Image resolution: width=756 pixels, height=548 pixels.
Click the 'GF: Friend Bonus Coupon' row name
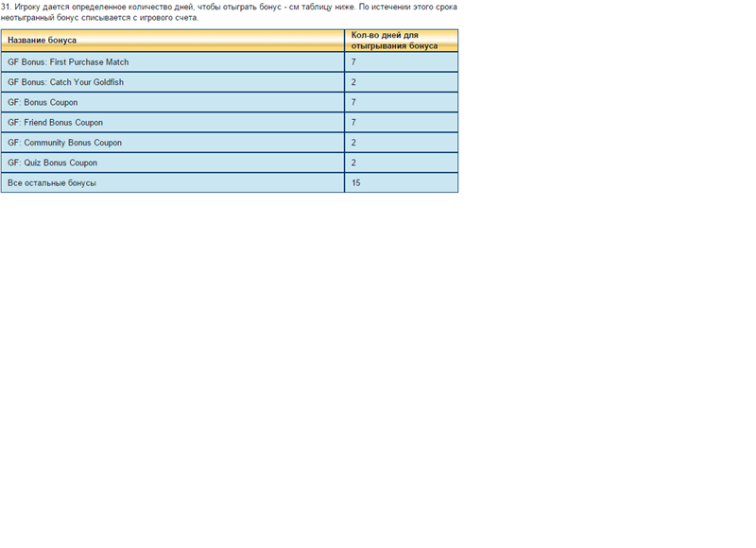point(55,123)
